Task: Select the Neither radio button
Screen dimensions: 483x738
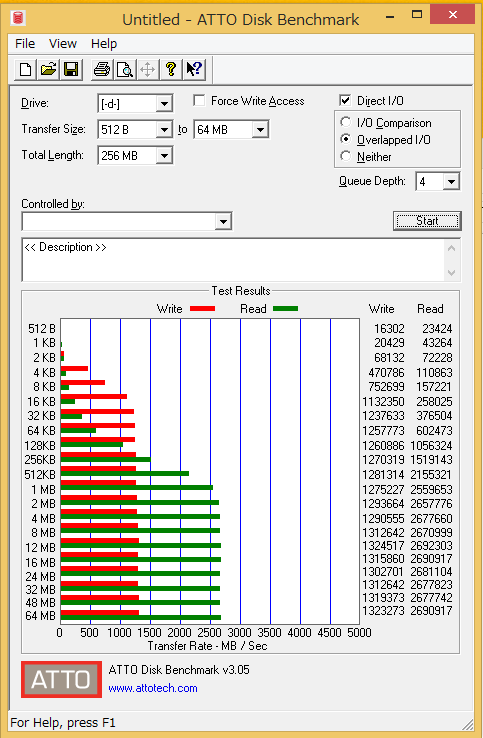Action: [x=346, y=156]
